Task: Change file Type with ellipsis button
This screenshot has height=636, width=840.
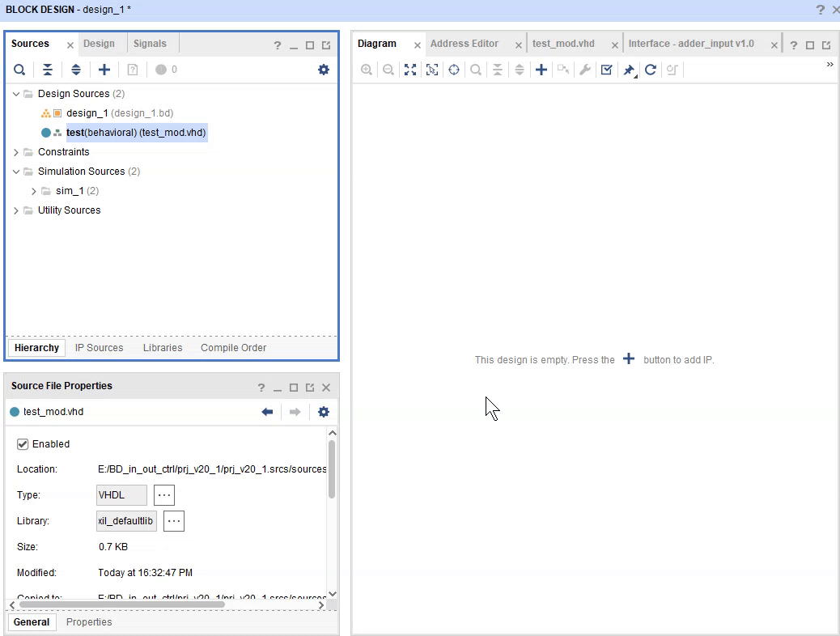Action: (164, 495)
